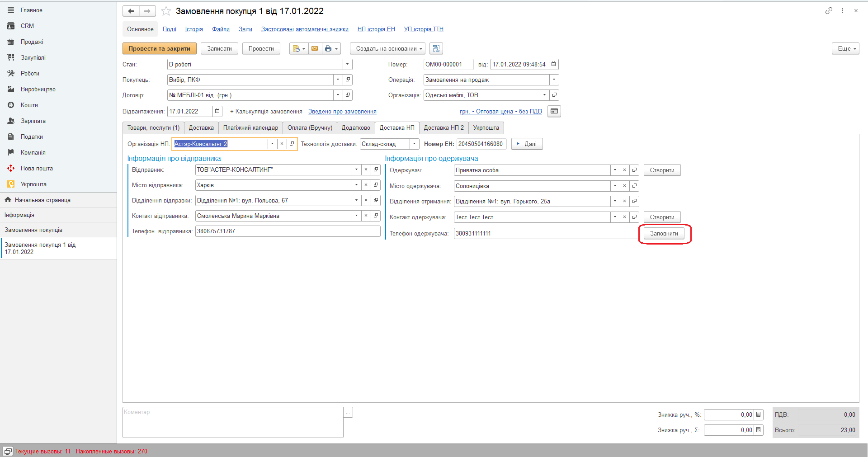
Task: Expand the Стан dropdown list
Action: tap(347, 64)
